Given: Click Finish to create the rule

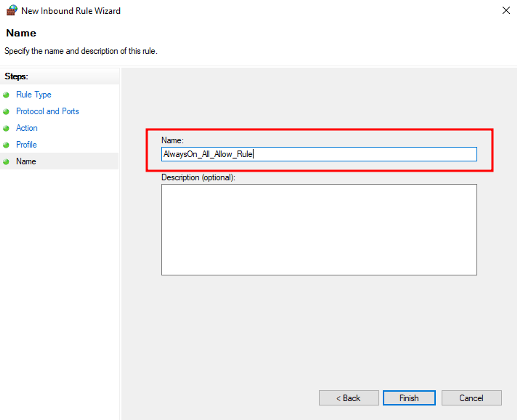Looking at the screenshot, I should click(x=409, y=398).
